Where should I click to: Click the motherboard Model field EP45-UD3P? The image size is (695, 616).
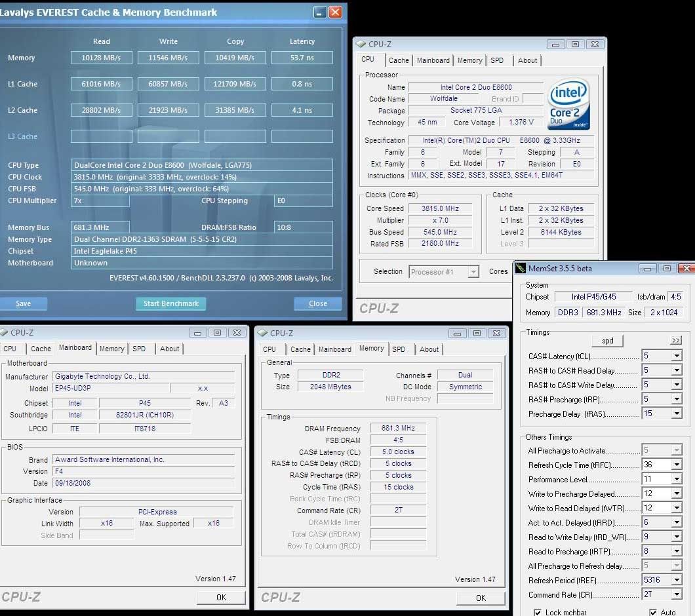click(x=111, y=388)
